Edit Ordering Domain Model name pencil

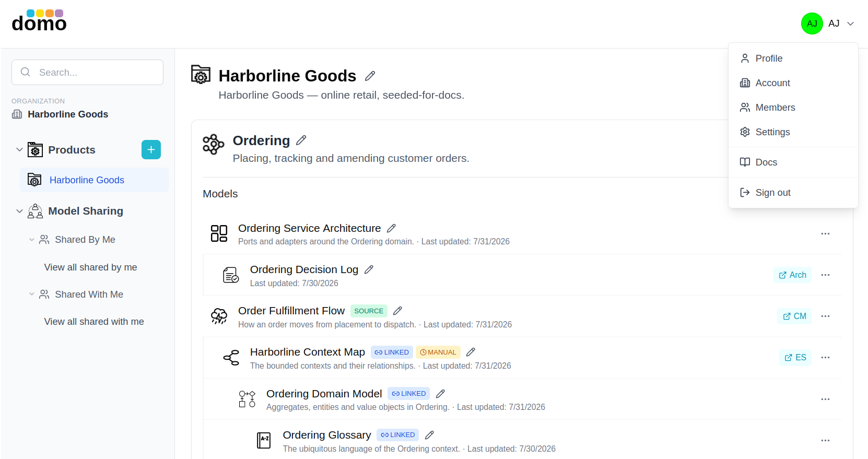441,394
